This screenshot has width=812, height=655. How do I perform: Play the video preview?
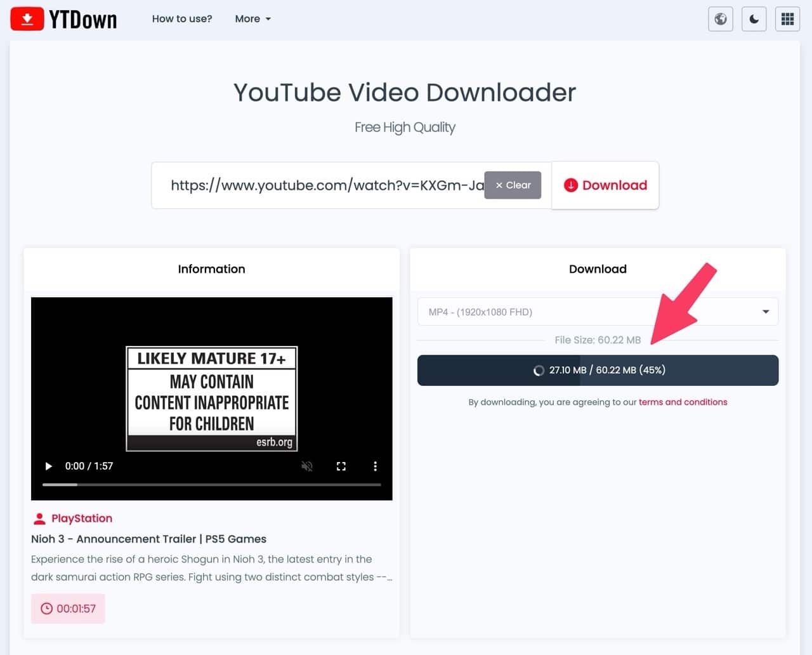48,466
